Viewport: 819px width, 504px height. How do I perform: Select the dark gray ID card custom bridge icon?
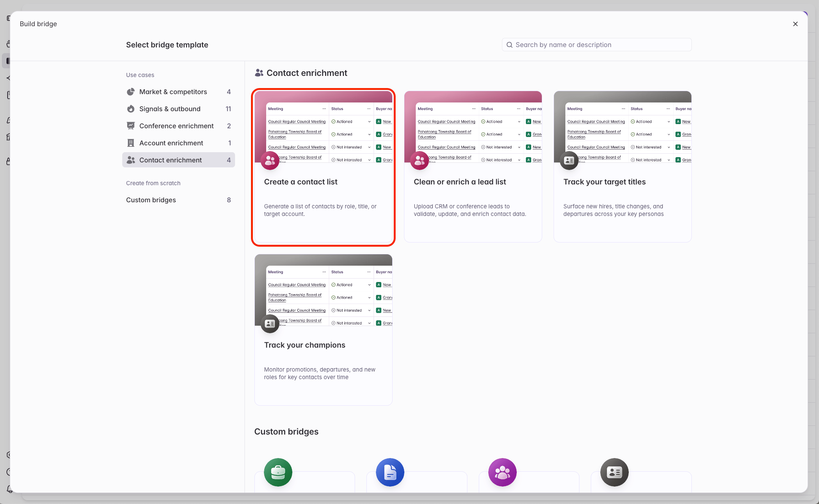[614, 472]
